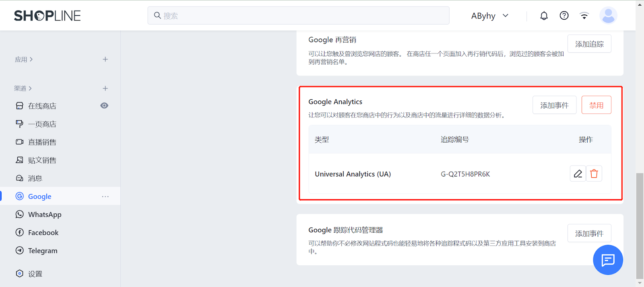Expand the 应用 section header

pyautogui.click(x=24, y=59)
